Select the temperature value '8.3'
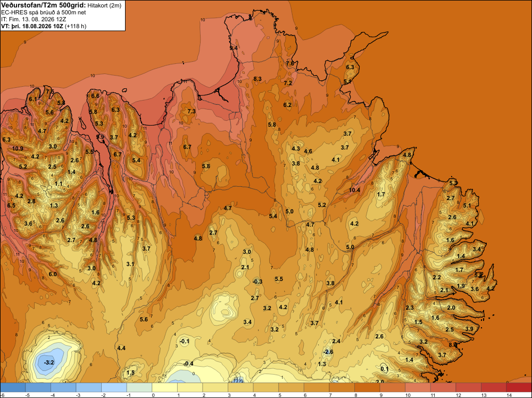This screenshot has height=398, width=532. tap(257, 79)
